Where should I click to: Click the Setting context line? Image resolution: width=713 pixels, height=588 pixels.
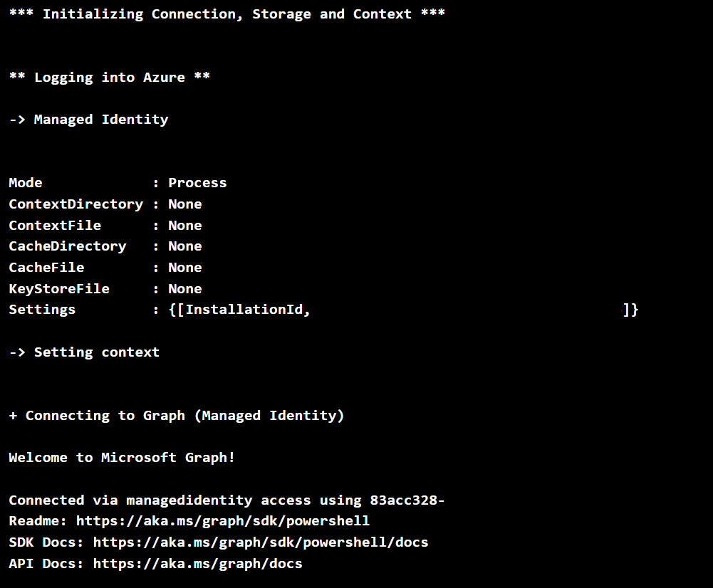[x=85, y=352]
